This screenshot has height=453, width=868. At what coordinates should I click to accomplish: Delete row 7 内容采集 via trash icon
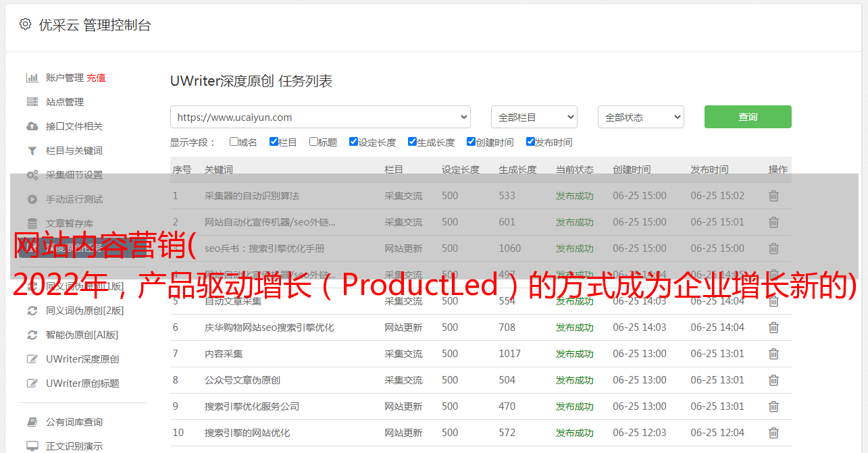point(773,354)
